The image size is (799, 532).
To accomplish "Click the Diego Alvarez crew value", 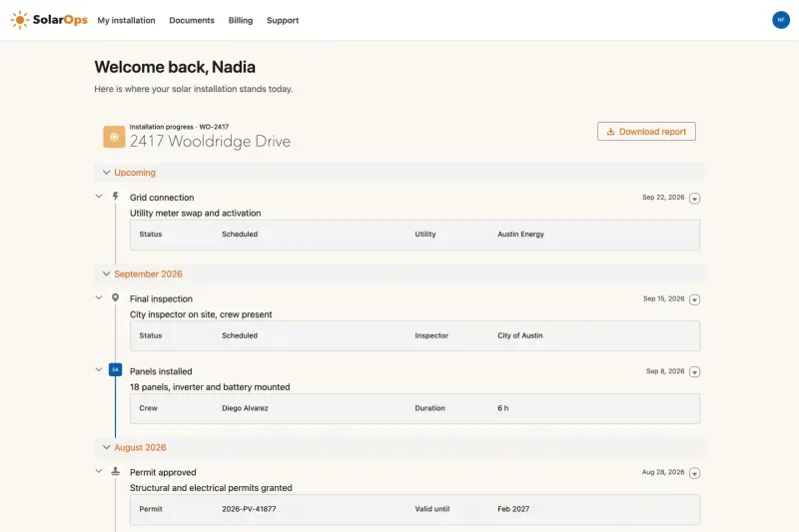I will pyautogui.click(x=245, y=408).
